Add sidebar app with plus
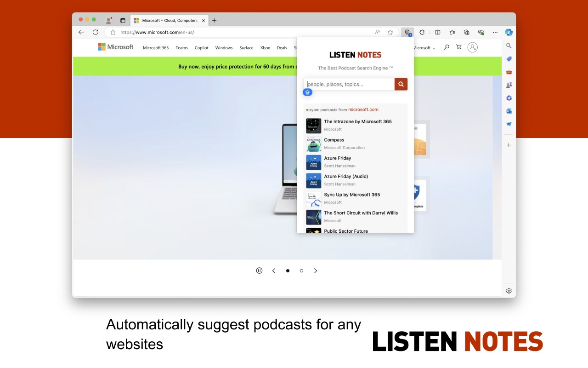 pyautogui.click(x=509, y=145)
